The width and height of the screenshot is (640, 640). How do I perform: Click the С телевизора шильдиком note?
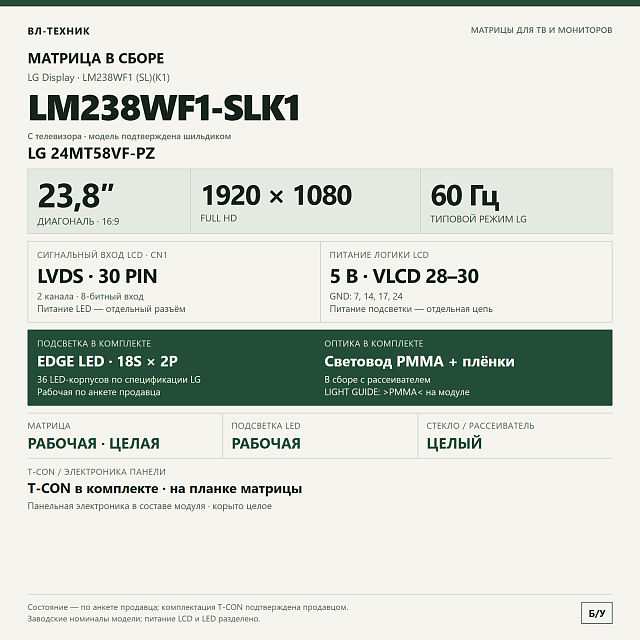[x=129, y=136]
